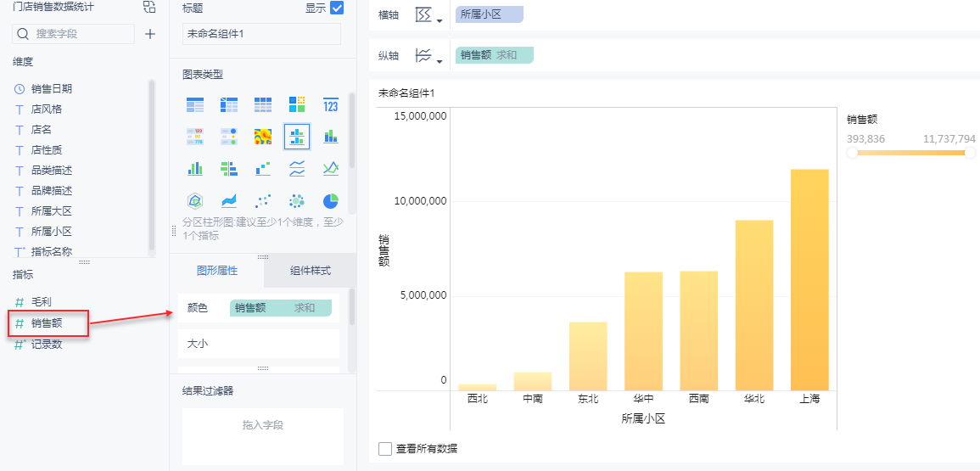Click the left handle of 销售额 slider
The width and height of the screenshot is (980, 471).
(x=853, y=153)
